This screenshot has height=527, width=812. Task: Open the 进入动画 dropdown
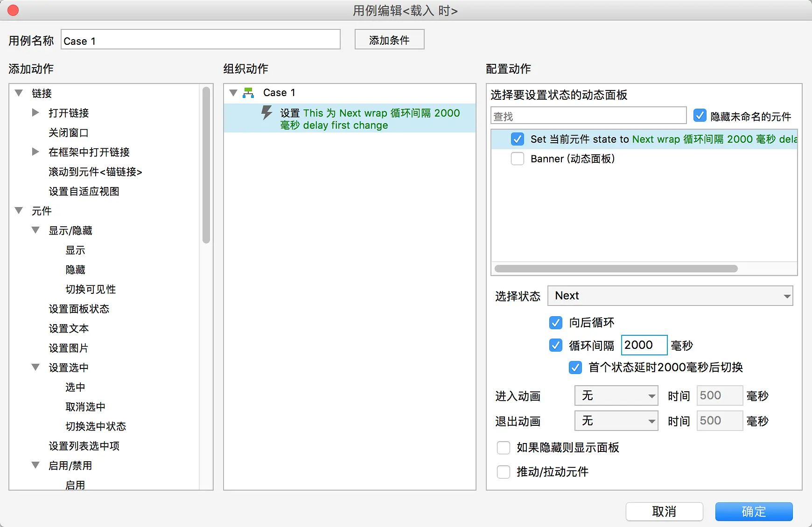pyautogui.click(x=616, y=396)
